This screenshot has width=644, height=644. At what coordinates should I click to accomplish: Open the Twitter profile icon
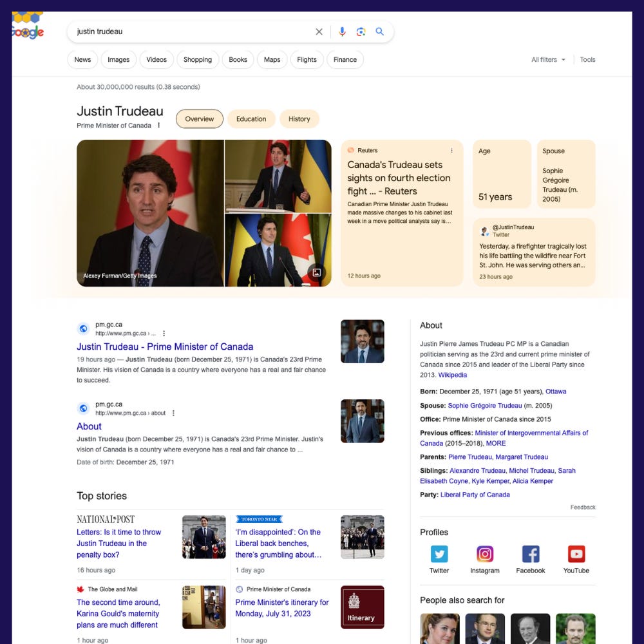click(439, 554)
